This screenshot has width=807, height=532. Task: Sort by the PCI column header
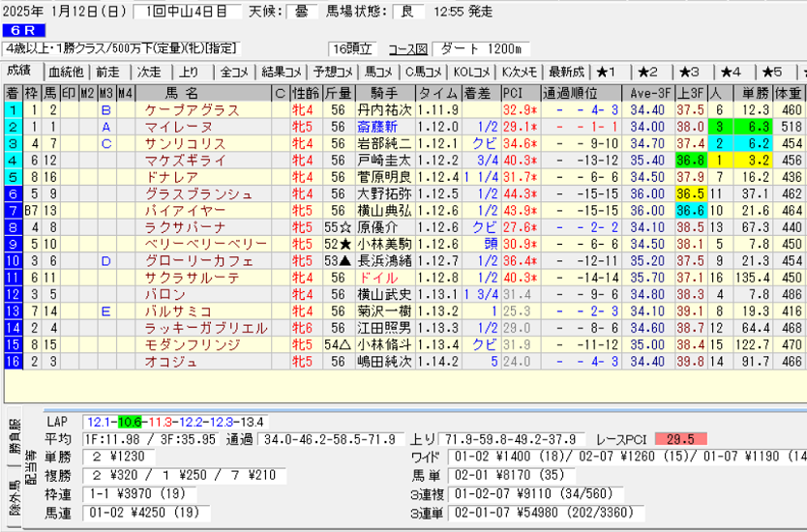(513, 94)
